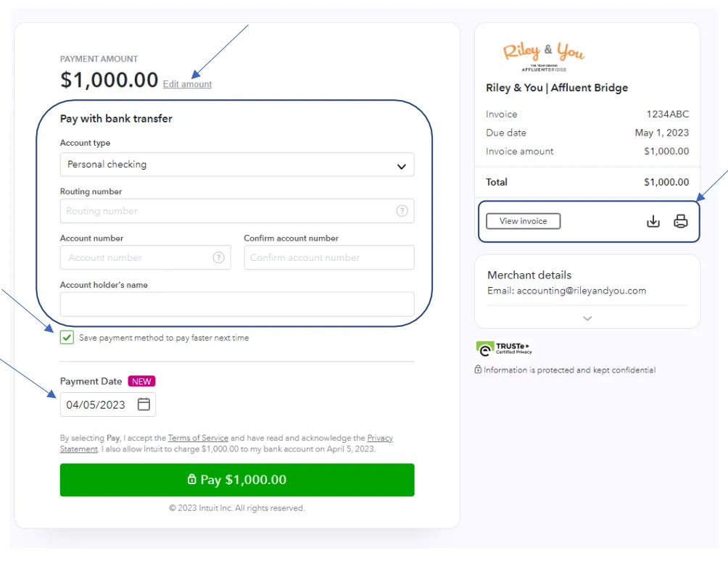Viewport: 728px width, 561px height.
Task: Click the green Pay $1,000.00 button
Action: click(237, 480)
